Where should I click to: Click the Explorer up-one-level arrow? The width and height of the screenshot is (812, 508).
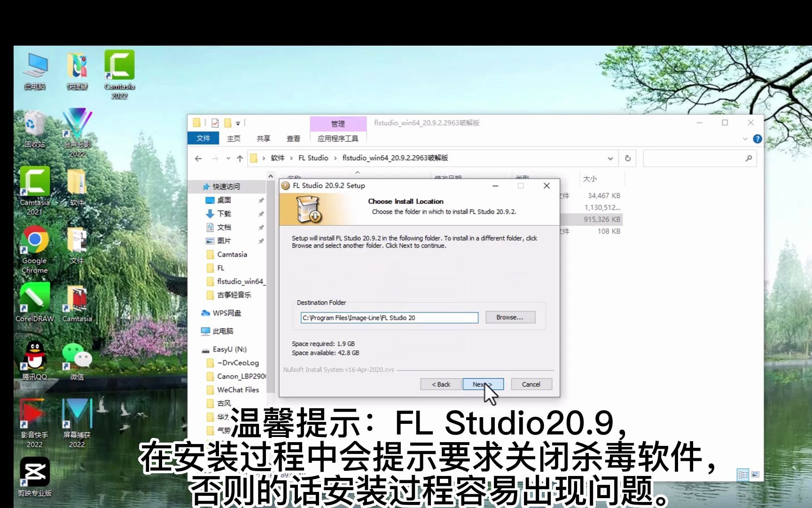[240, 159]
